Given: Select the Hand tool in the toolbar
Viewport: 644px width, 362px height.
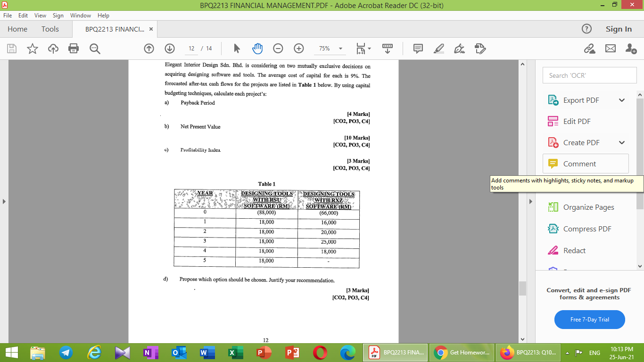Looking at the screenshot, I should pos(257,49).
